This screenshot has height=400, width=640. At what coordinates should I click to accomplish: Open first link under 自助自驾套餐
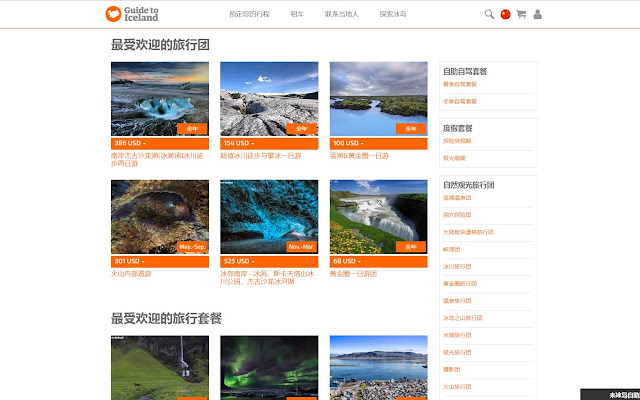click(x=460, y=84)
